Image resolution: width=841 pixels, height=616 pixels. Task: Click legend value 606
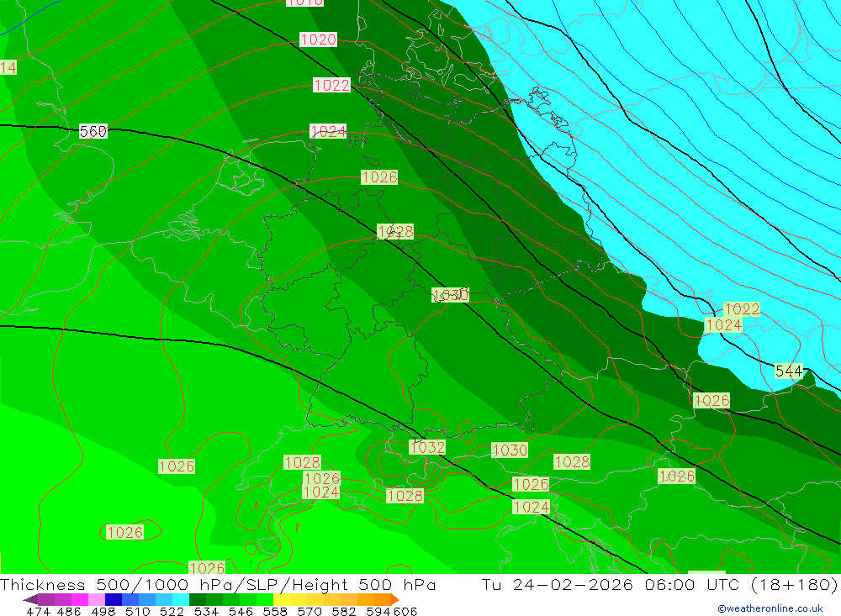[405, 611]
